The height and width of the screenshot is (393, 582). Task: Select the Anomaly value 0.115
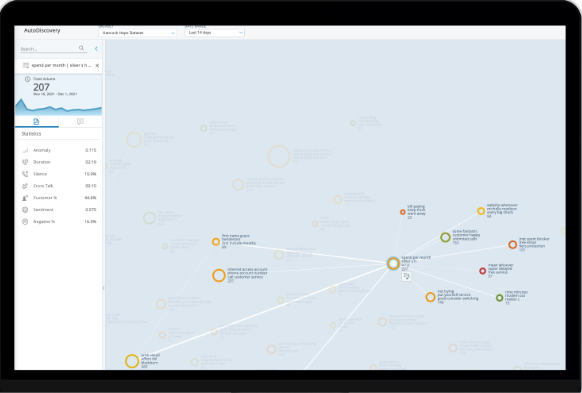91,150
